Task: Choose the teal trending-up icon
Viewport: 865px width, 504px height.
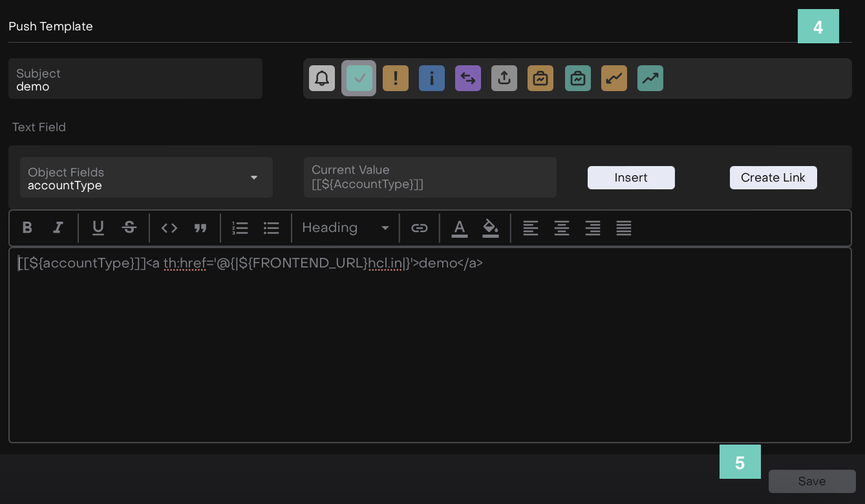Action: point(650,78)
